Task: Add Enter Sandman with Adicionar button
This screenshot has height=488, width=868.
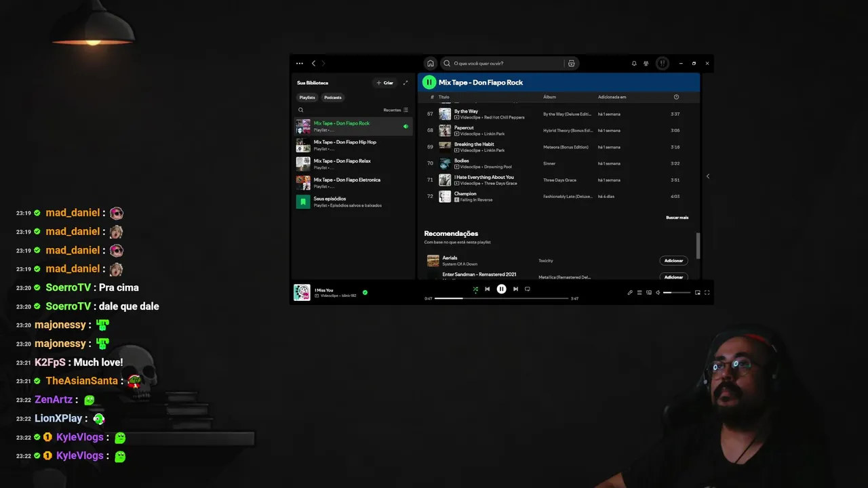Action: coord(673,277)
